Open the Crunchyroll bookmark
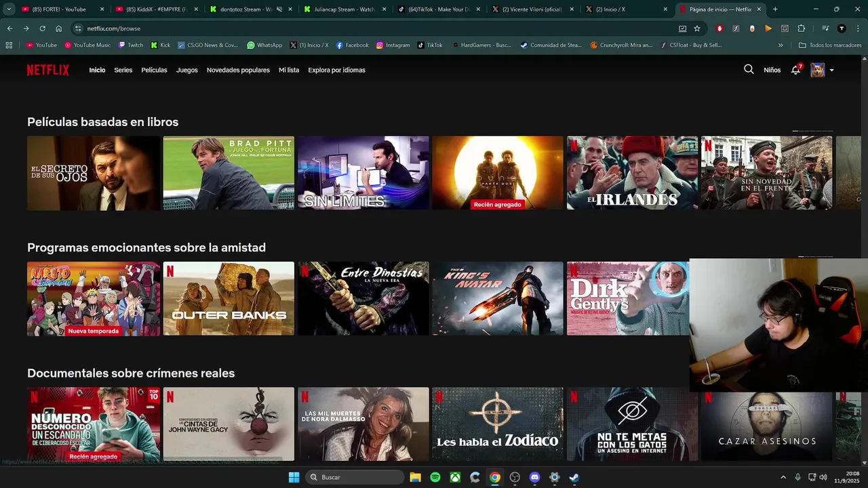 (621, 45)
